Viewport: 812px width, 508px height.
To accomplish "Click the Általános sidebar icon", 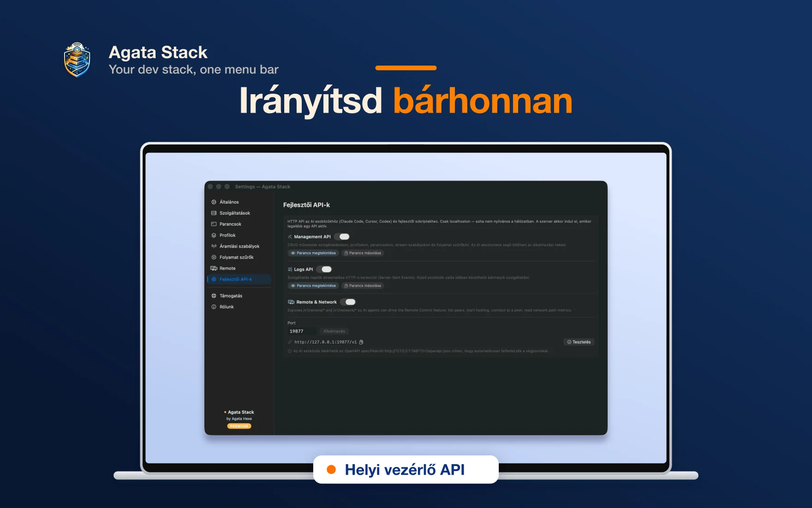I will pyautogui.click(x=214, y=202).
